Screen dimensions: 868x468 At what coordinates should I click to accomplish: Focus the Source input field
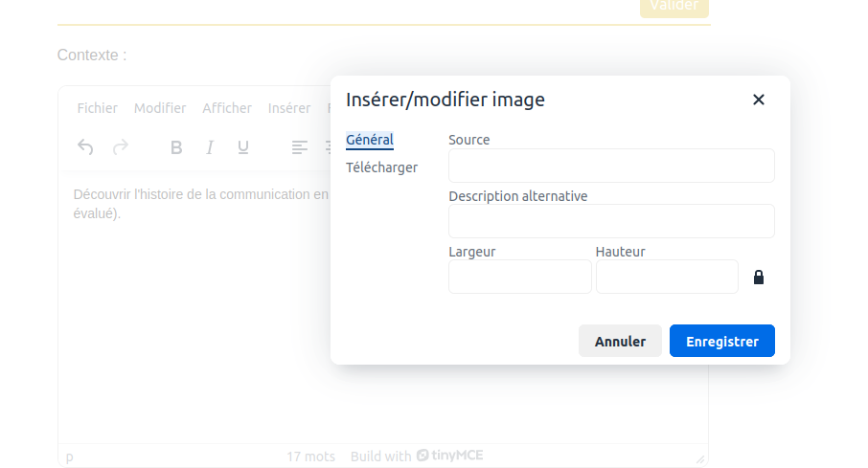click(611, 166)
